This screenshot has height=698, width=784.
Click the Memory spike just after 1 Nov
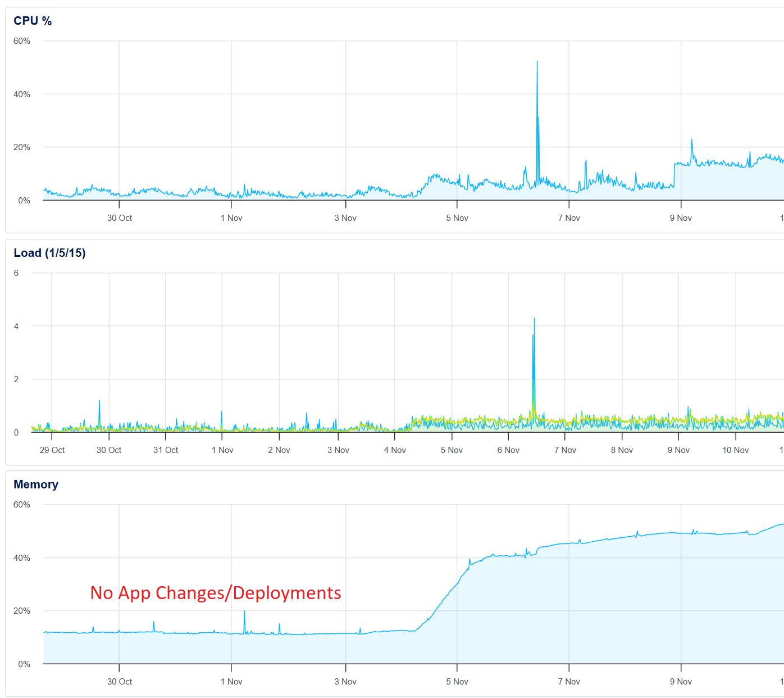pos(244,613)
